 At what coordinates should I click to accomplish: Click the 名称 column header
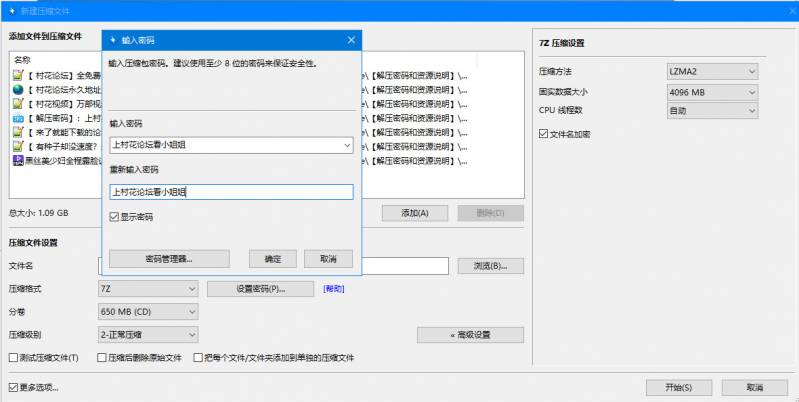pyautogui.click(x=23, y=60)
